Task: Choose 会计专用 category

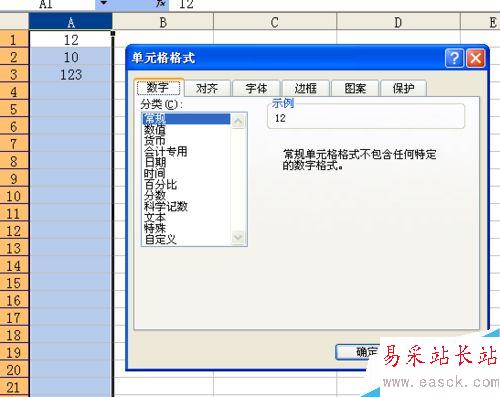Action: point(186,152)
